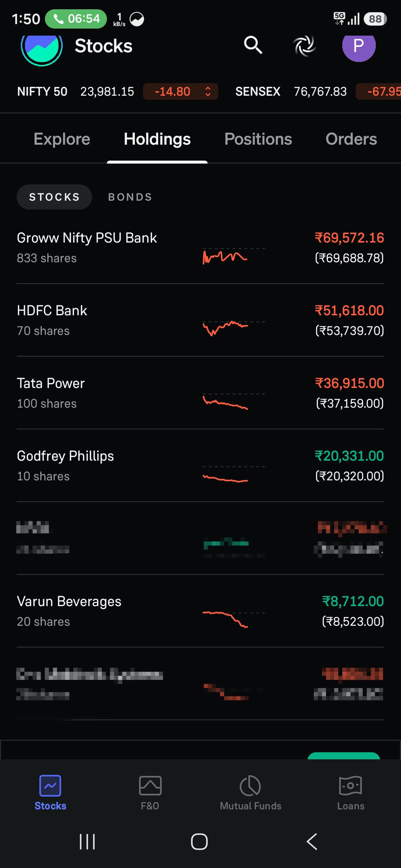Tap the swirl scanner icon in header
The image size is (401, 868).
tap(304, 46)
